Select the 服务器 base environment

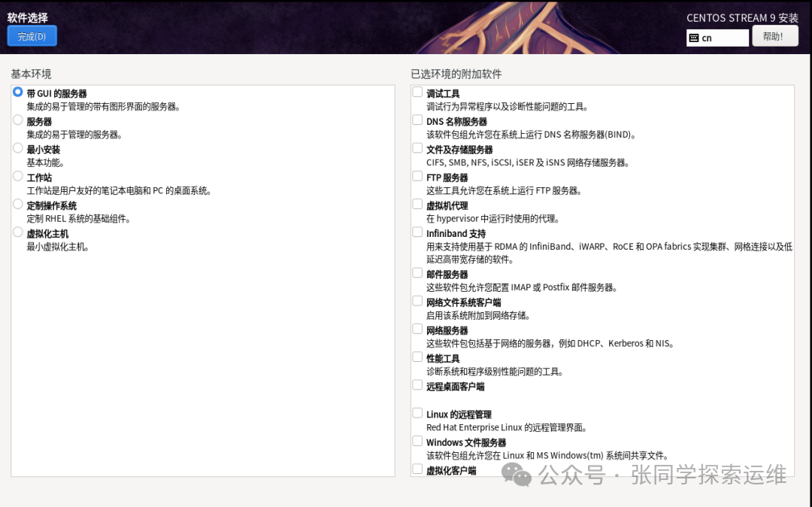click(17, 120)
